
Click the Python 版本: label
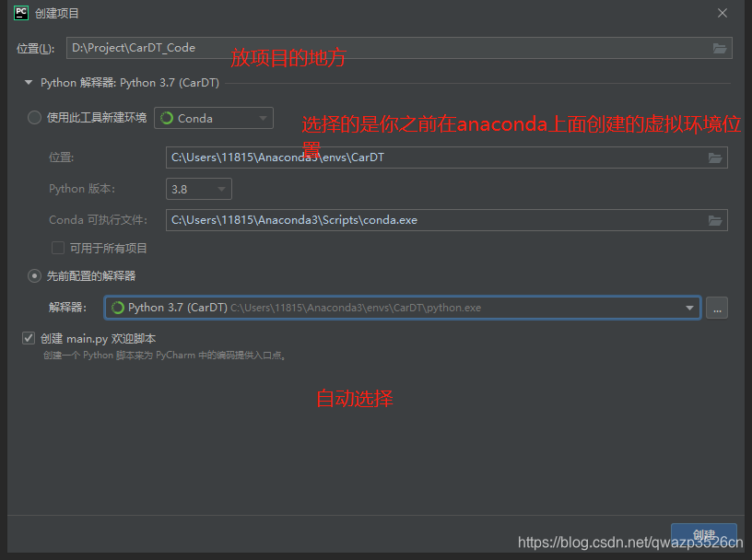[x=82, y=189]
